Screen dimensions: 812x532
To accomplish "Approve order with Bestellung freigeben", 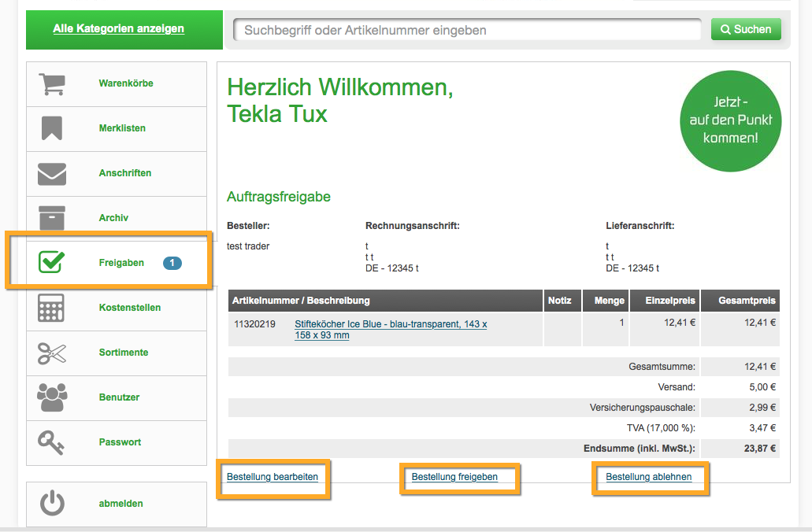I will click(454, 477).
